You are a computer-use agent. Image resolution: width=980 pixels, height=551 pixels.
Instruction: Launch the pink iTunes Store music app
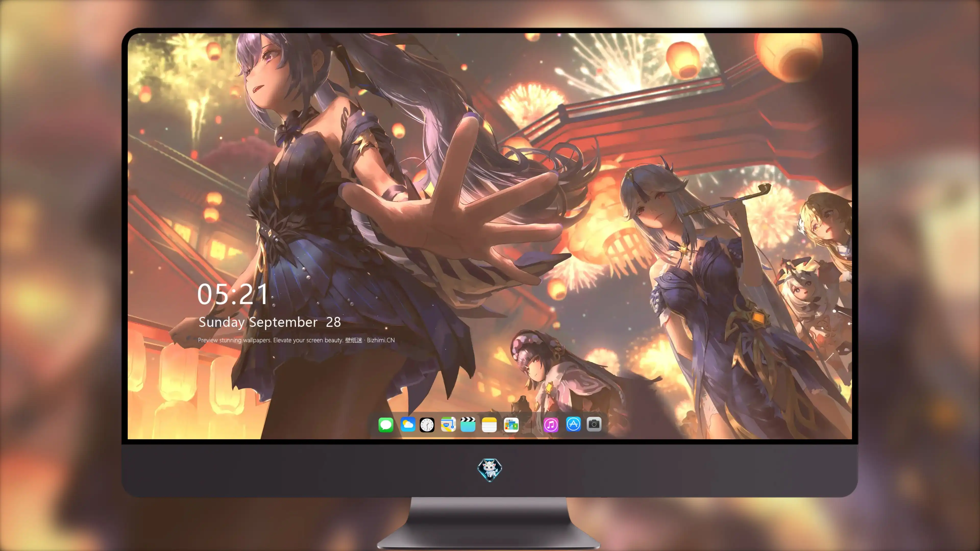(x=551, y=425)
